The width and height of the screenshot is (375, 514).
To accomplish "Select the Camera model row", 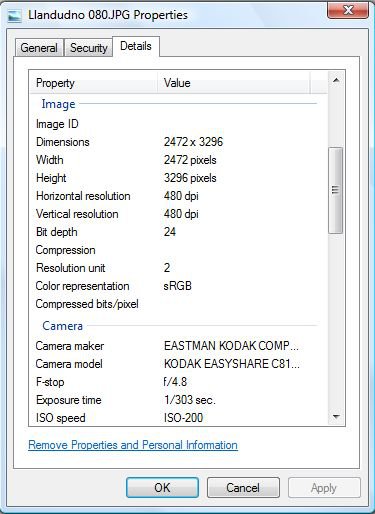I will tap(179, 364).
